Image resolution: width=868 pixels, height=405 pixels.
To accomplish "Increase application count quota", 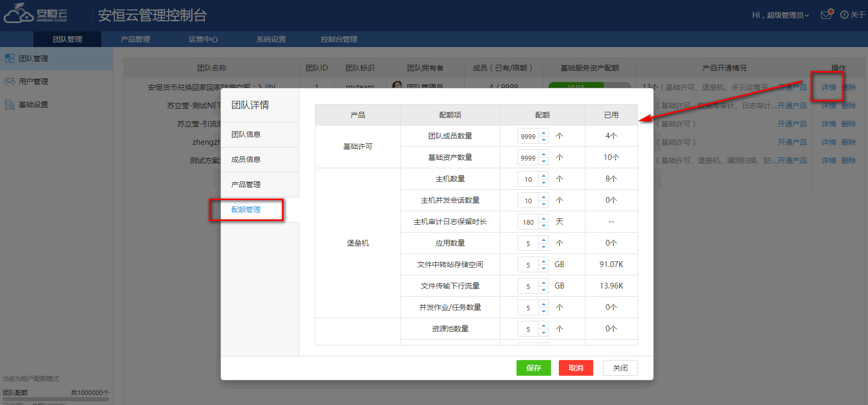I will [x=544, y=240].
